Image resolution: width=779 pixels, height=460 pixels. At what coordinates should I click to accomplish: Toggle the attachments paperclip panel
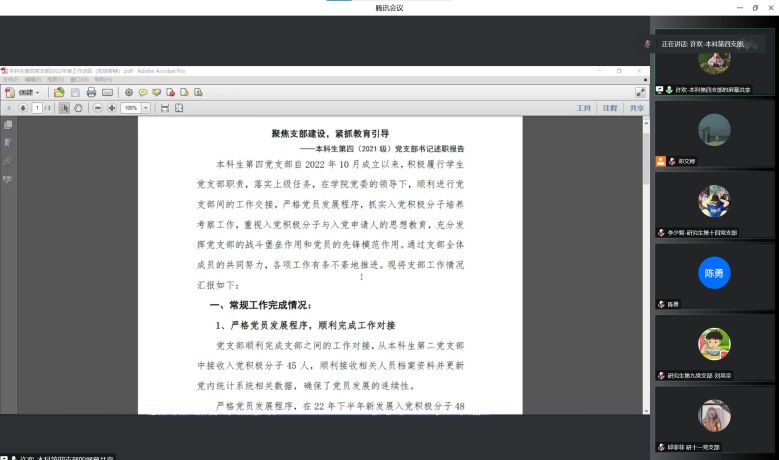(8, 160)
